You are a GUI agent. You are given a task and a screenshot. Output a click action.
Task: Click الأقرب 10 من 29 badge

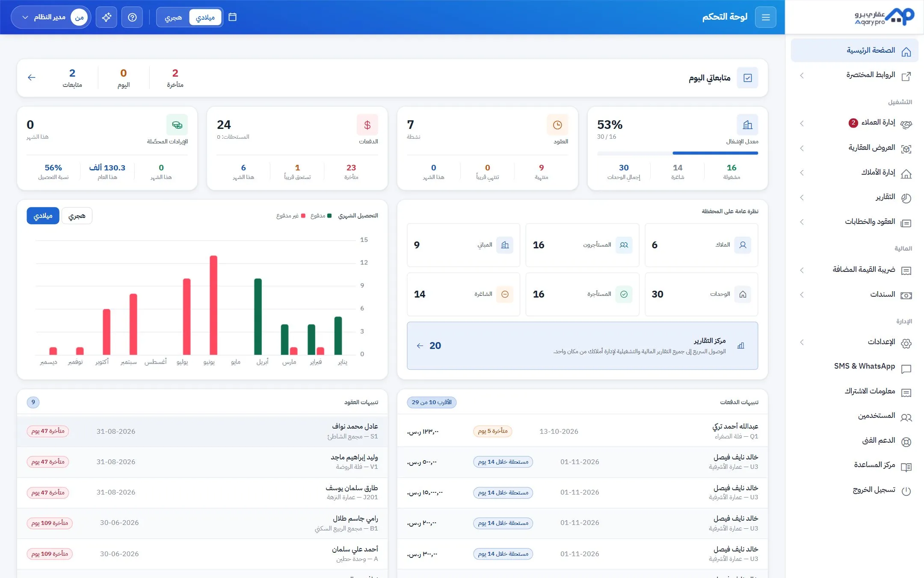[x=431, y=402]
